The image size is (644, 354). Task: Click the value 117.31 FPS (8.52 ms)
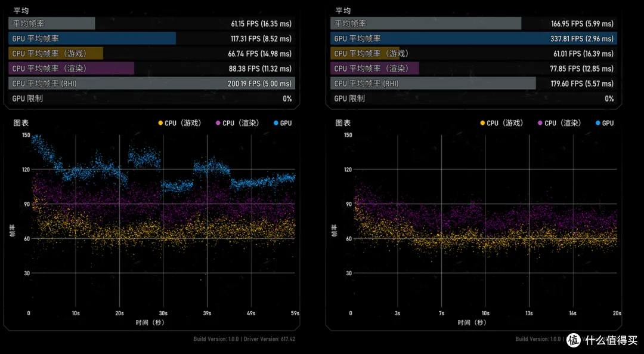(261, 39)
